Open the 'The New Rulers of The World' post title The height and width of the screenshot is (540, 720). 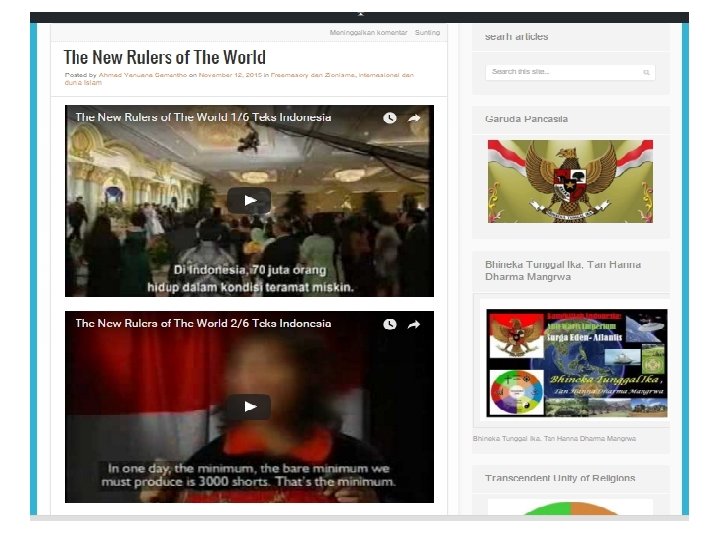[x=165, y=57]
